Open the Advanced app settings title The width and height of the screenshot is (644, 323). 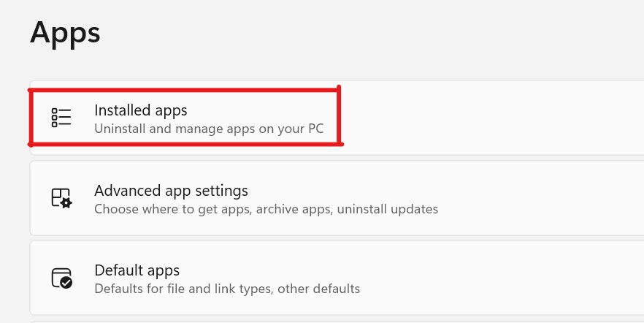pos(171,191)
